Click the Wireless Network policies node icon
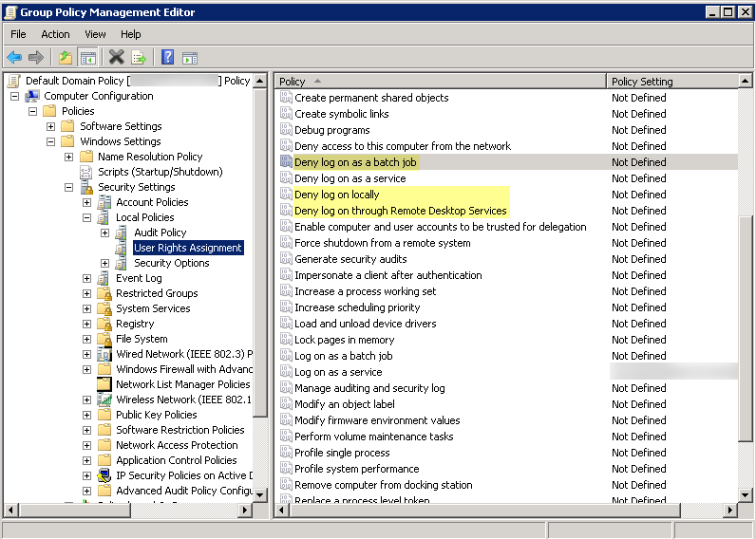 104,400
